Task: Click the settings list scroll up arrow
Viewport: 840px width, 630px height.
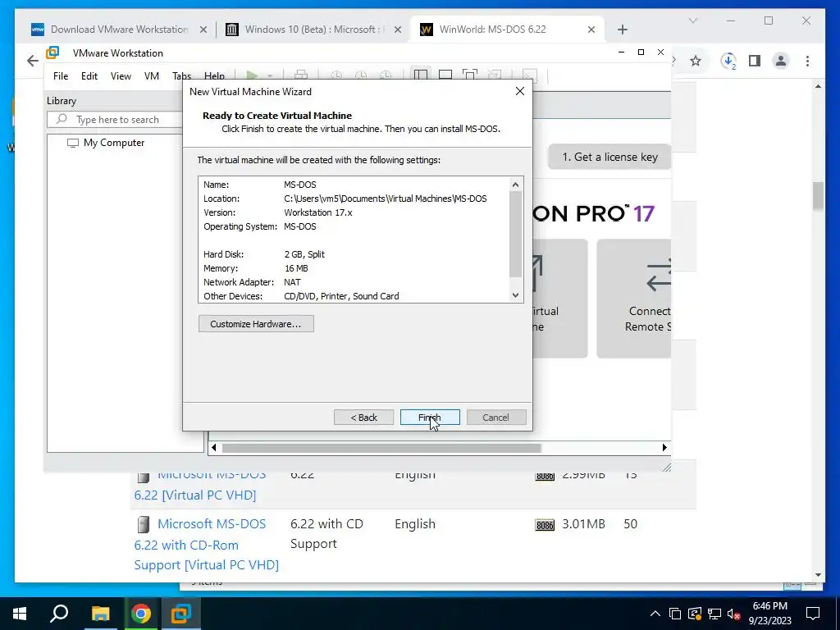Action: pyautogui.click(x=515, y=185)
